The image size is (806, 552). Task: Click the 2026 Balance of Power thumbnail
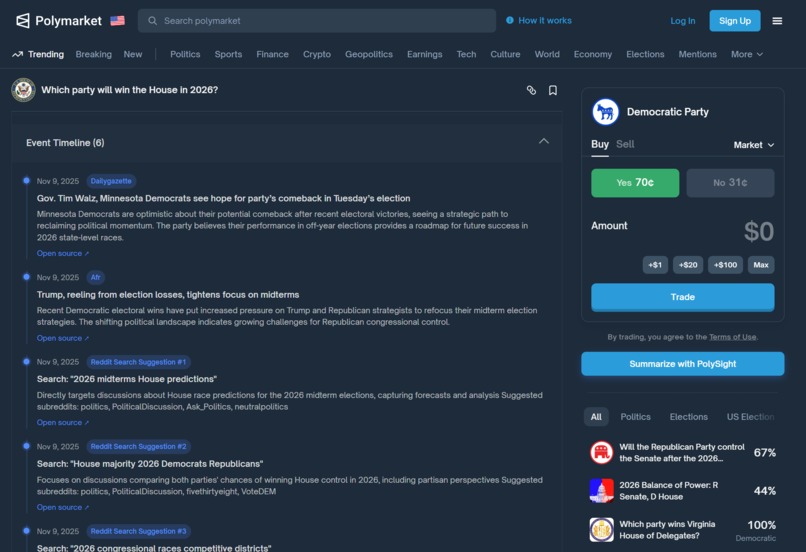pyautogui.click(x=601, y=491)
